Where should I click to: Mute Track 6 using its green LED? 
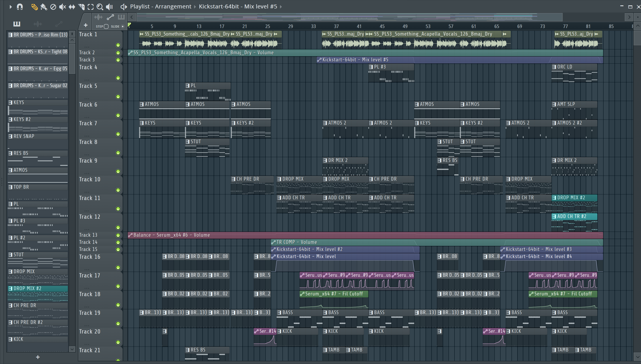118,115
